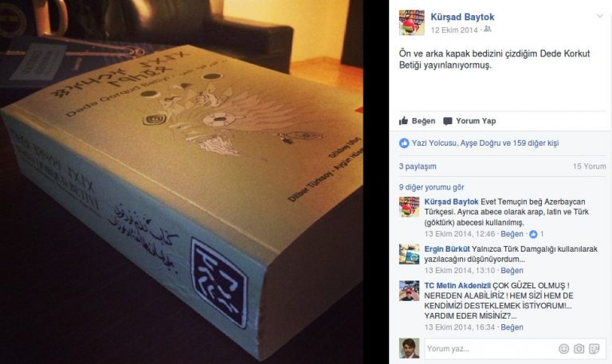Click the camera icon to attach a photo
Image resolution: width=612 pixels, height=364 pixels.
coord(579,348)
